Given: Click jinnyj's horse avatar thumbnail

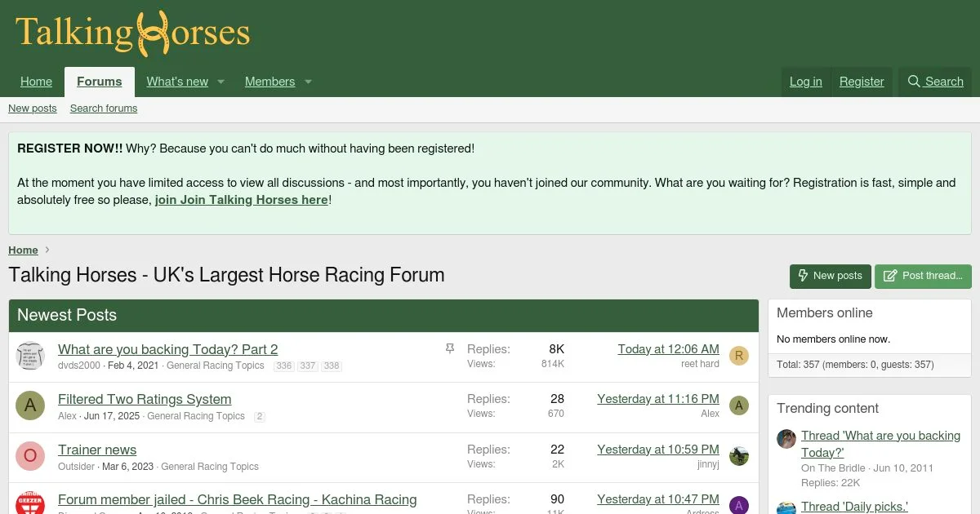Looking at the screenshot, I should point(739,456).
